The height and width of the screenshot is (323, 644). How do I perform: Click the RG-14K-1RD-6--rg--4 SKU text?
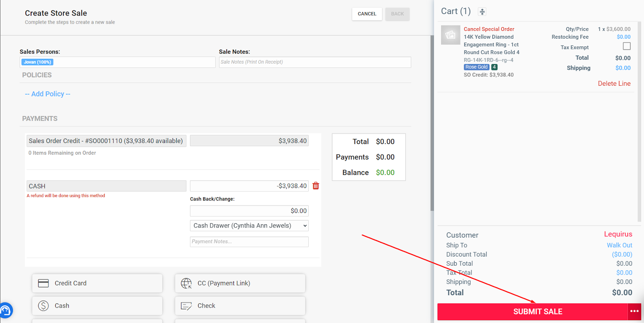(x=488, y=60)
